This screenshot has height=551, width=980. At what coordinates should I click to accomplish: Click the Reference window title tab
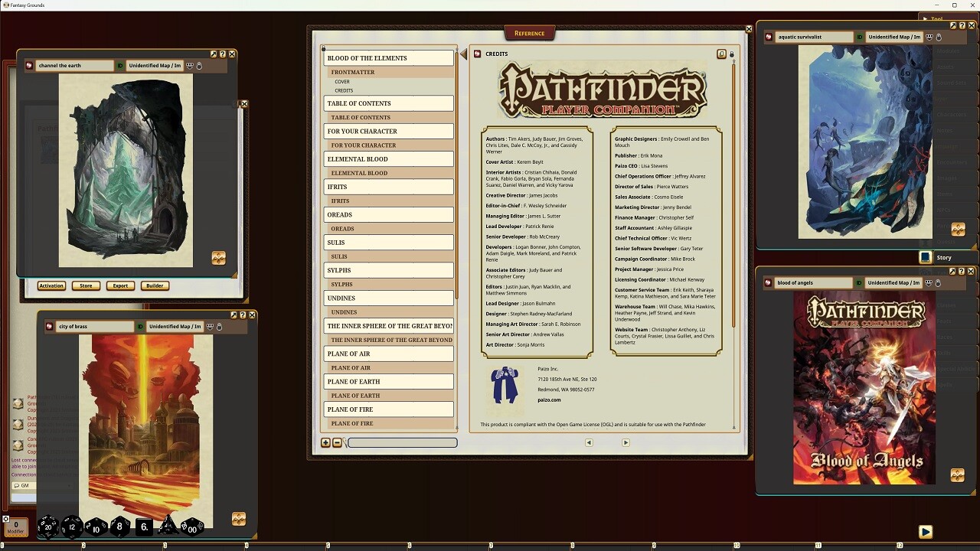pos(530,33)
